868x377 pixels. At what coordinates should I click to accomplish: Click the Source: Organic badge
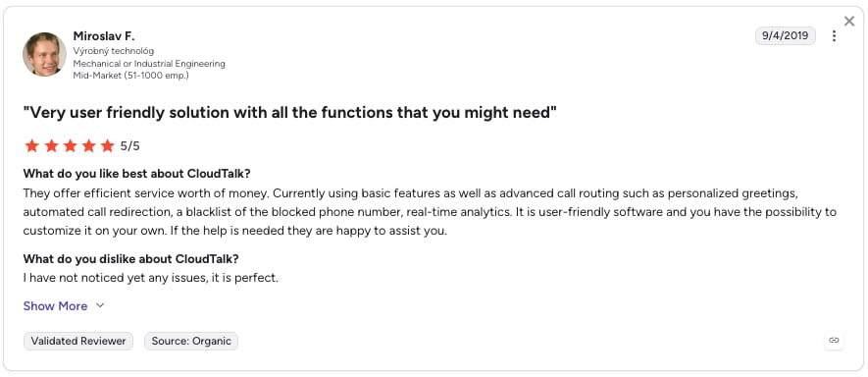click(191, 341)
